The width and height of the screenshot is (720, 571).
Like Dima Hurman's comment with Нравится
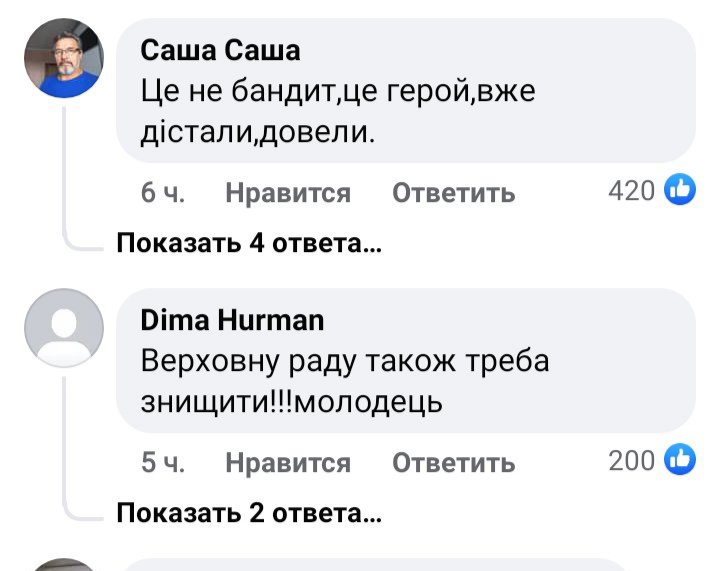point(288,463)
